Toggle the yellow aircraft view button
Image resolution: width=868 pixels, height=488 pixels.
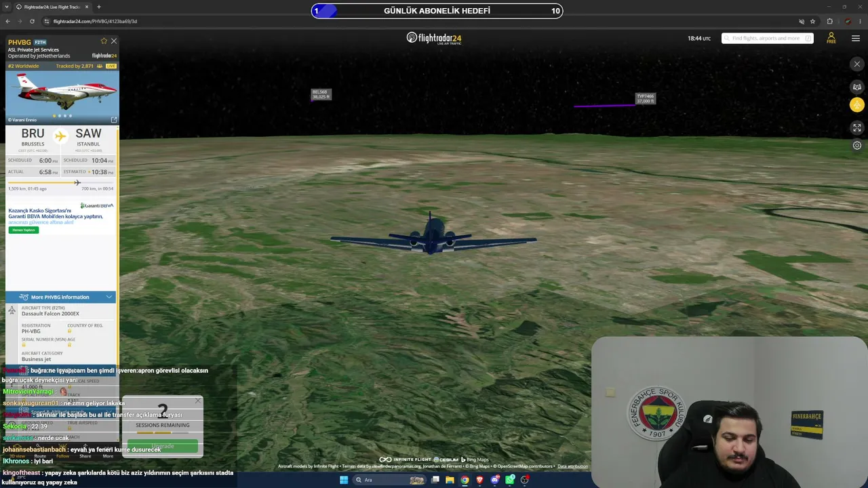tap(857, 105)
